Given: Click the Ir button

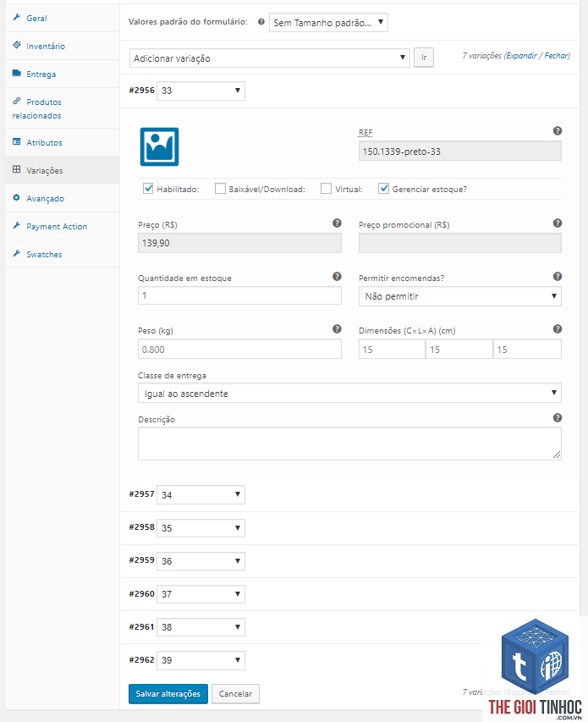Looking at the screenshot, I should point(424,58).
